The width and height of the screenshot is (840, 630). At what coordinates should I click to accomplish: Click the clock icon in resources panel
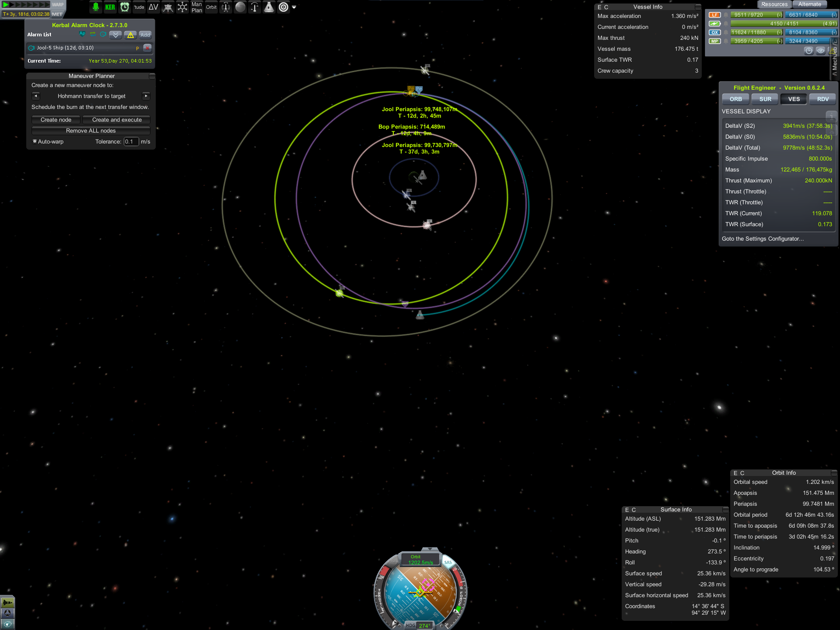coord(808,51)
